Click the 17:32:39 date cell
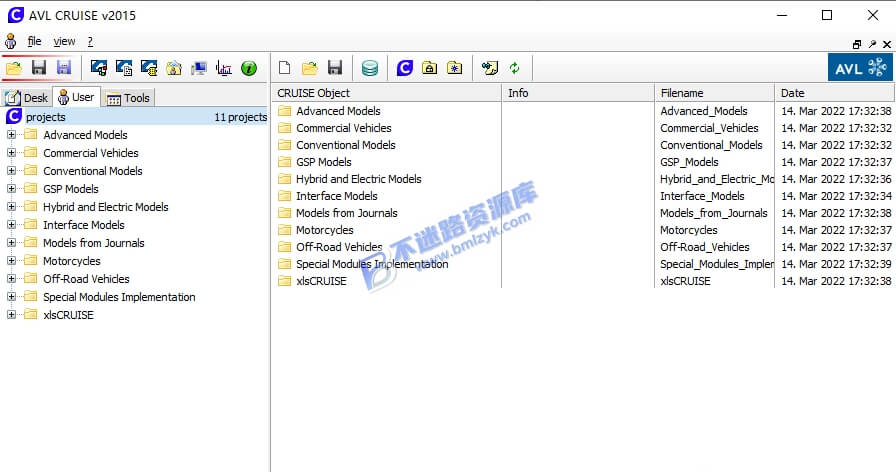Viewport: 896px width, 472px height. (836, 264)
